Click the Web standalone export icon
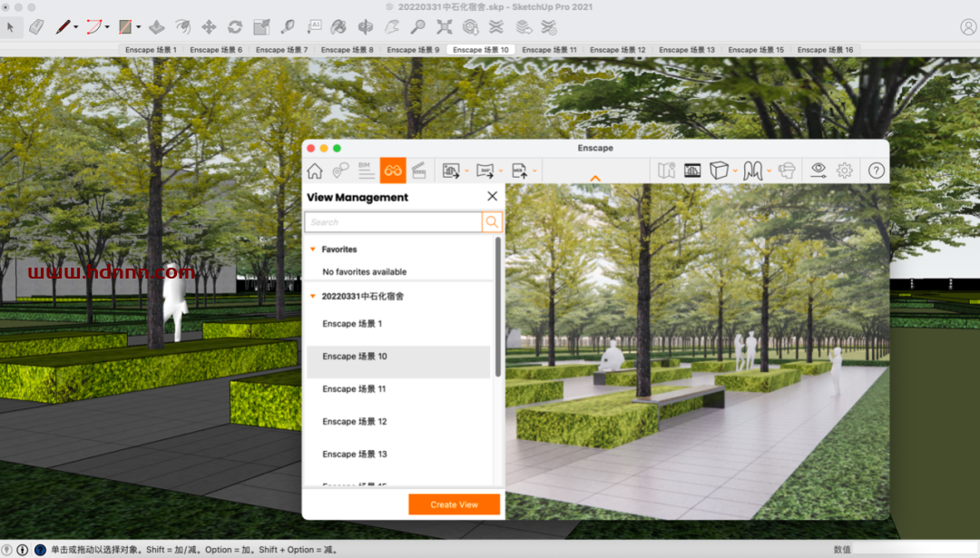980x558 pixels. (x=519, y=171)
